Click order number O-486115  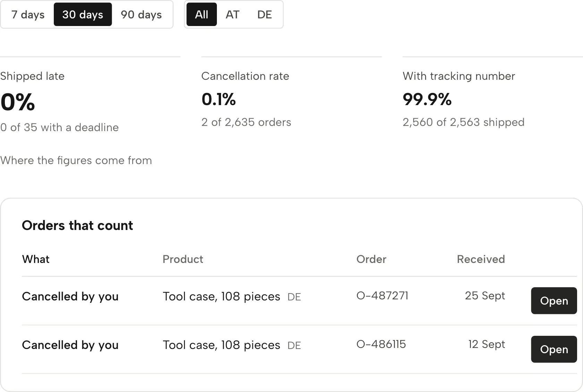tap(381, 344)
